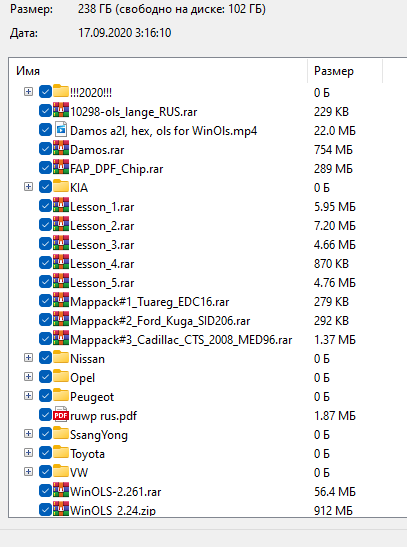Click the Peugeot folder icon
The height and width of the screenshot is (547, 407).
(x=61, y=395)
